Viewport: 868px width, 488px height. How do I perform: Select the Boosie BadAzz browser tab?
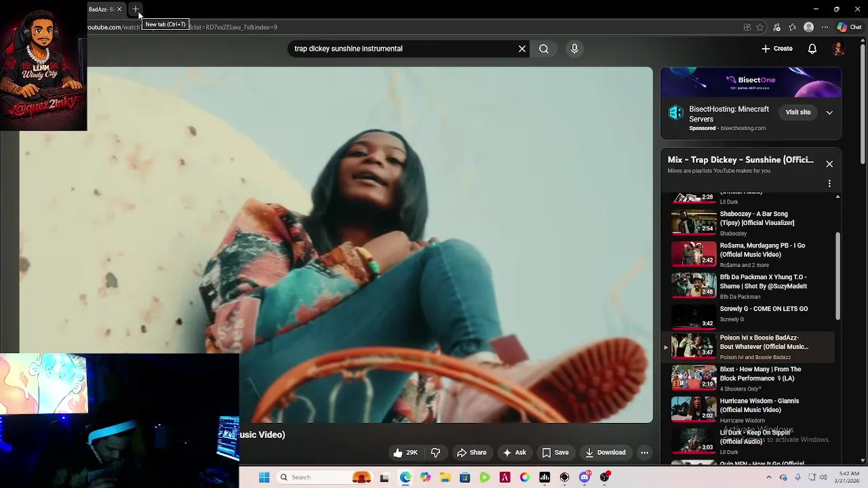[101, 9]
